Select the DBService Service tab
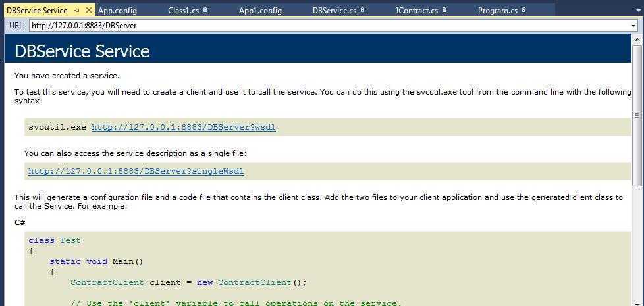644x306 pixels. [x=37, y=11]
